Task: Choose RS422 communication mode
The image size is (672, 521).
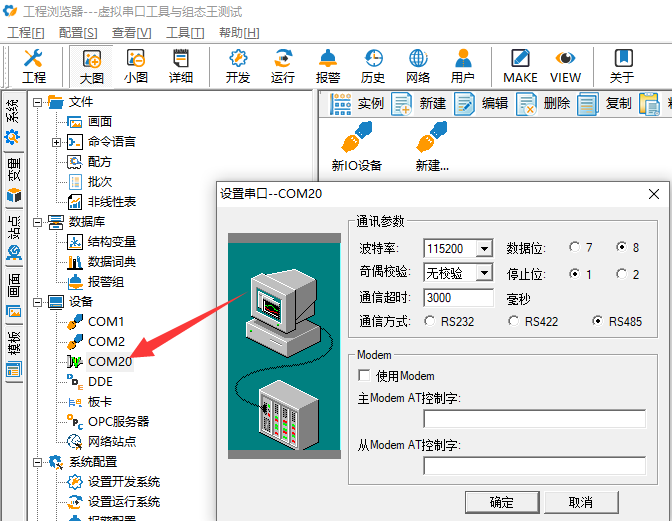Action: pos(513,321)
